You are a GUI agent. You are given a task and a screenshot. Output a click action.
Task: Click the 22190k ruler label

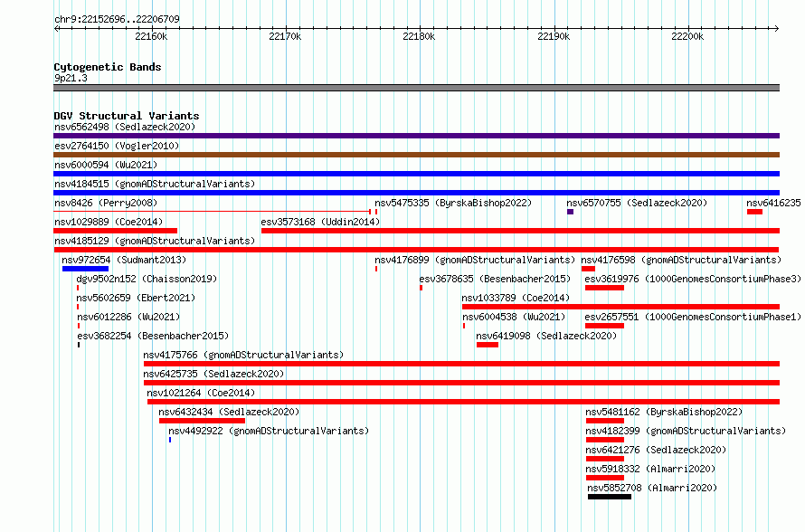point(554,36)
